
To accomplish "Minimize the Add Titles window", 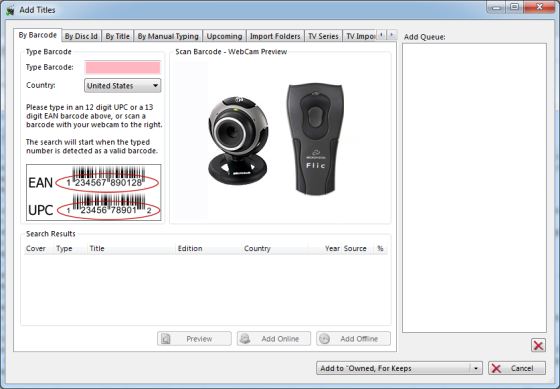I will (496, 7).
